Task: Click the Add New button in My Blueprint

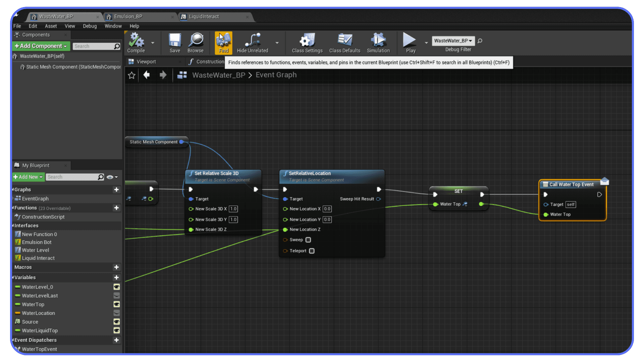Action: [28, 177]
